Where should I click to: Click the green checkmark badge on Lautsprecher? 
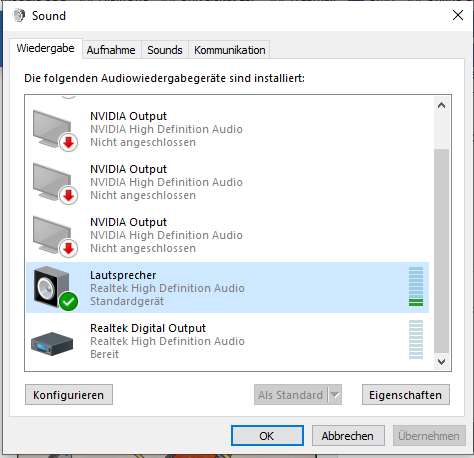click(x=69, y=302)
